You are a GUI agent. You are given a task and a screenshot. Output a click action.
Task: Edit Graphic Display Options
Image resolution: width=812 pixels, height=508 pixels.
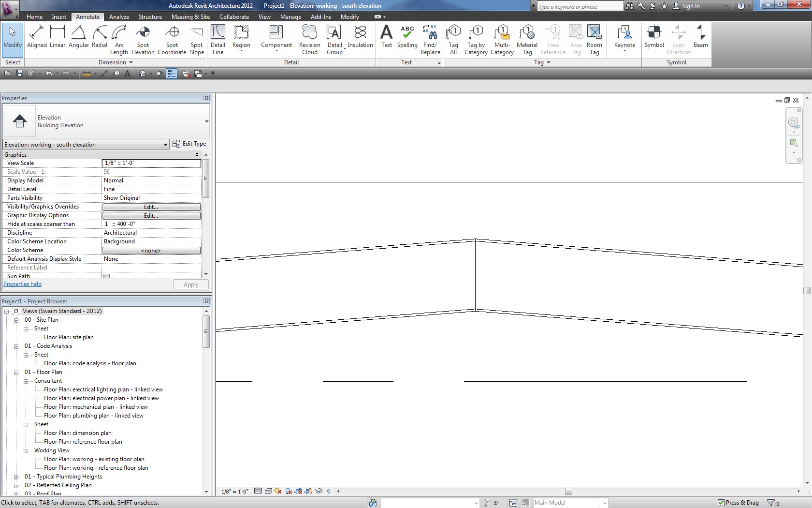pyautogui.click(x=151, y=215)
